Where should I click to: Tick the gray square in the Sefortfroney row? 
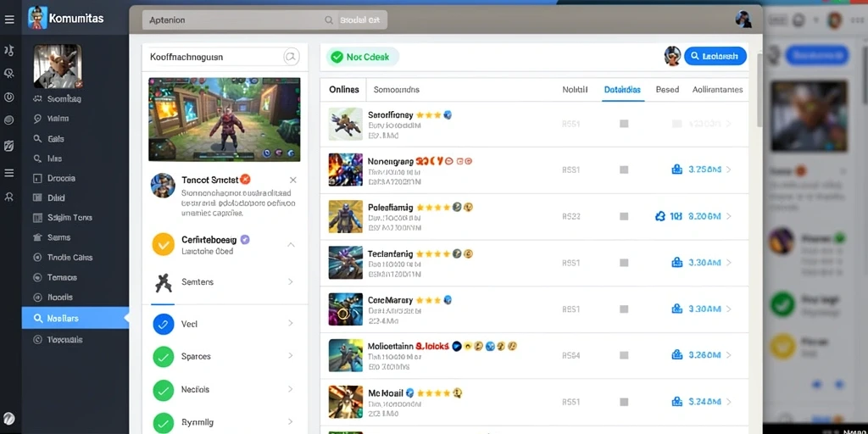click(x=624, y=124)
